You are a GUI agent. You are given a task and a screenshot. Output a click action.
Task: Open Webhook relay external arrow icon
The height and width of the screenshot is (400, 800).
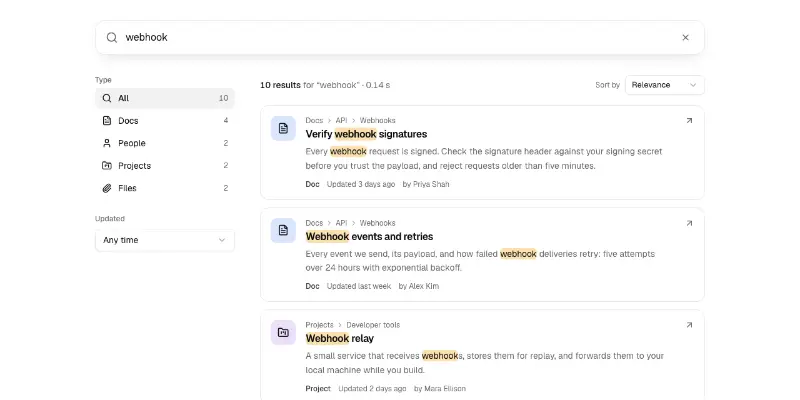pos(689,325)
